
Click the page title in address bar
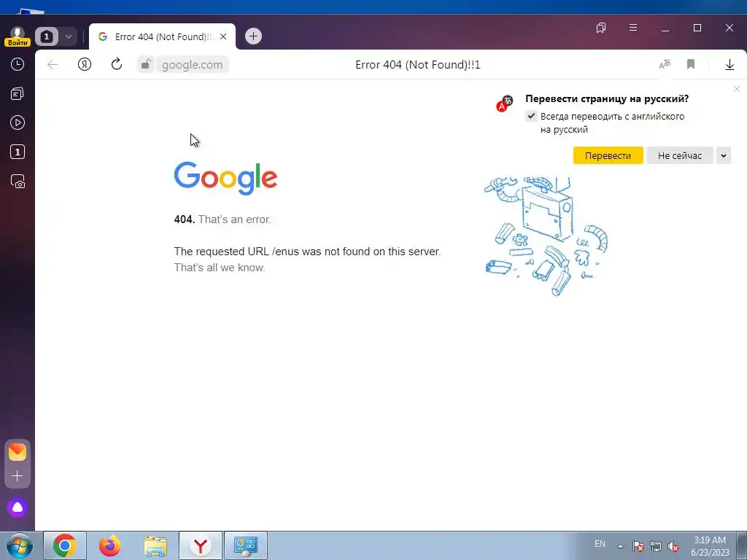coord(418,65)
